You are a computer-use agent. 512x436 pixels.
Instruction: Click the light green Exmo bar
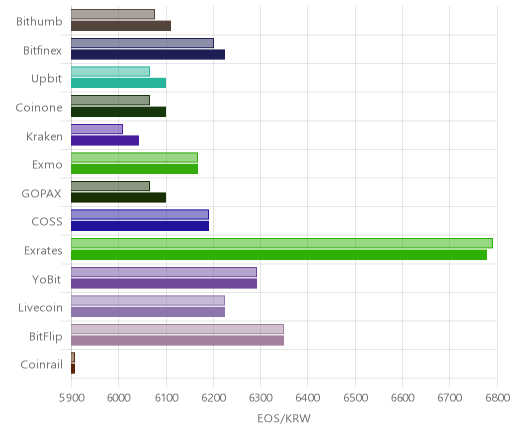pos(134,157)
